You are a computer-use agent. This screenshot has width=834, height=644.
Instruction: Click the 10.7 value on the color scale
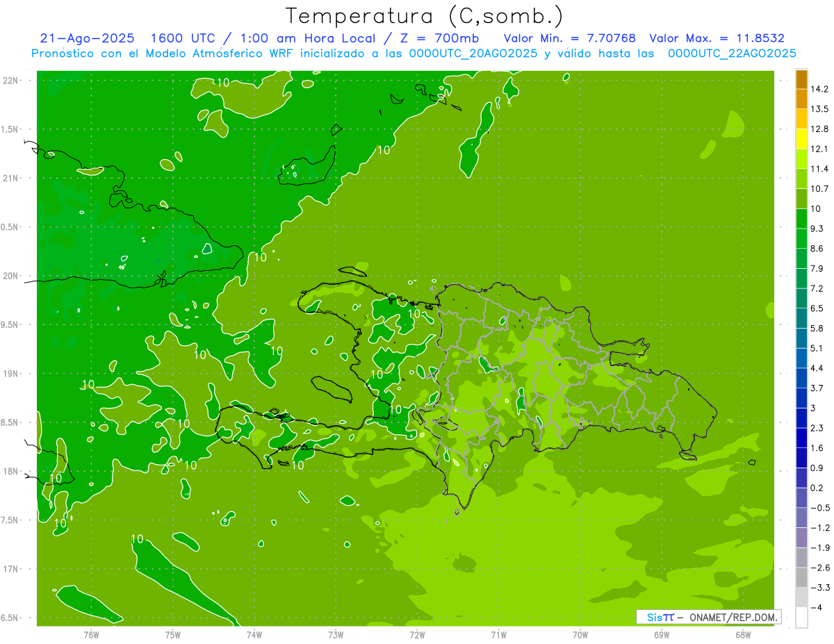819,189
